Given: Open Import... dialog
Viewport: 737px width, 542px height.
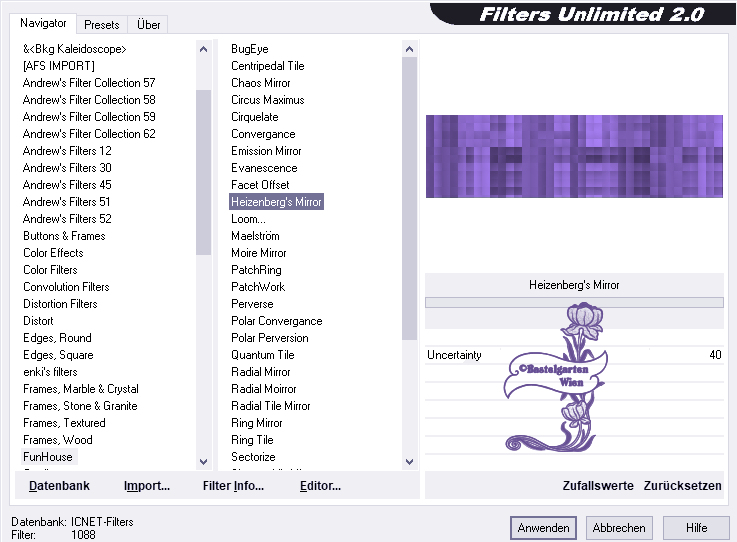Looking at the screenshot, I should click(x=147, y=486).
